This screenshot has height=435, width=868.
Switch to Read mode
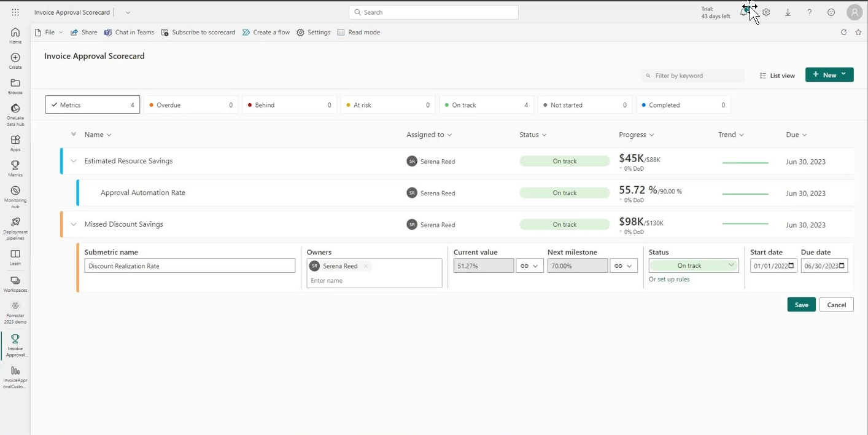point(358,32)
